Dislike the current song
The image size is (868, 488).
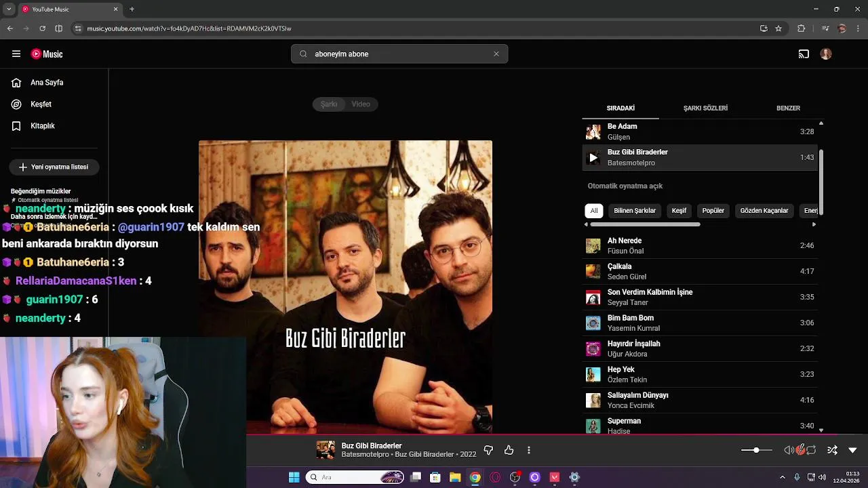tap(488, 450)
